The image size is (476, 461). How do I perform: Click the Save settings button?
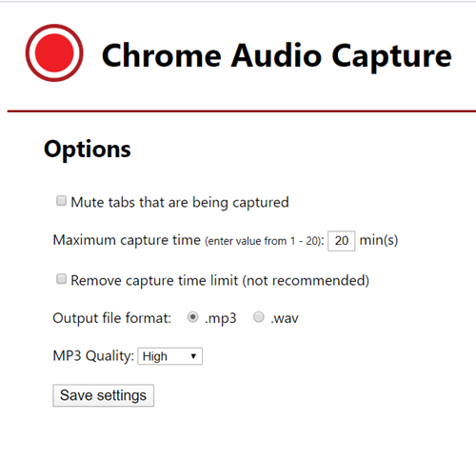click(103, 395)
